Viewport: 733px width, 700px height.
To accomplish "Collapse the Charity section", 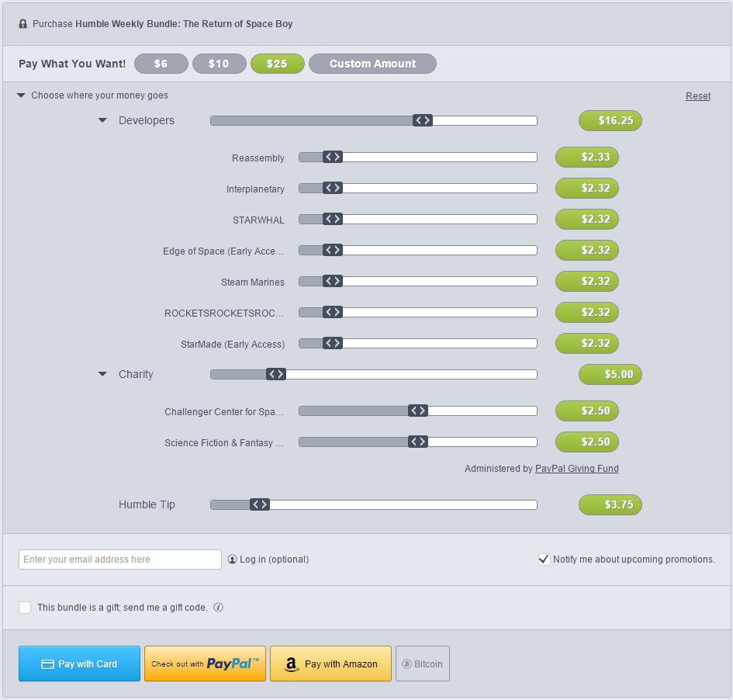I will coord(102,375).
